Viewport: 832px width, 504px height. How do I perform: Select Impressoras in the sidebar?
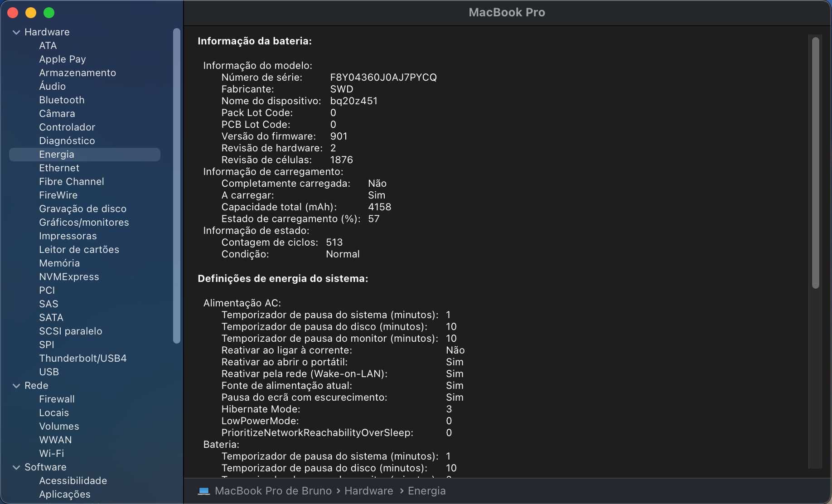[x=68, y=236]
